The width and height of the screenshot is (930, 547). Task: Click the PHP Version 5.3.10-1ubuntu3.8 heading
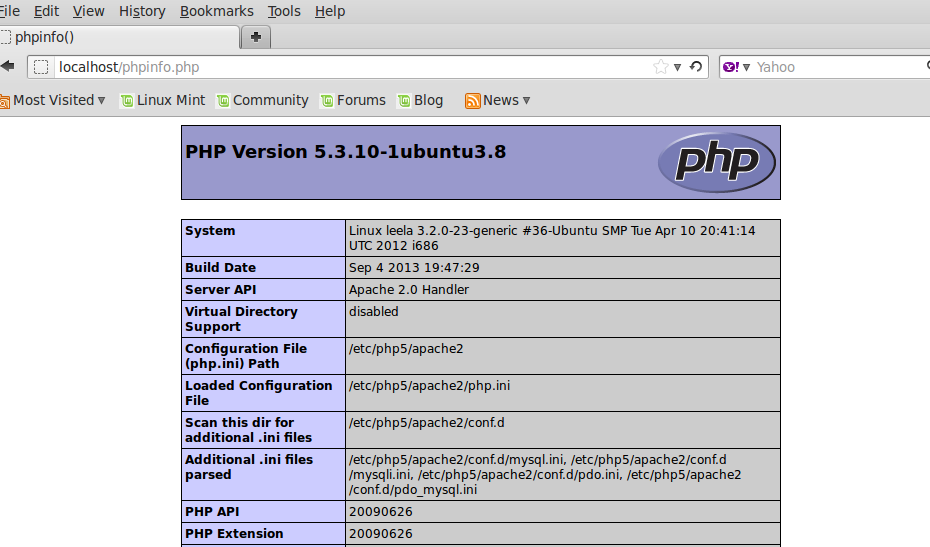tap(346, 152)
